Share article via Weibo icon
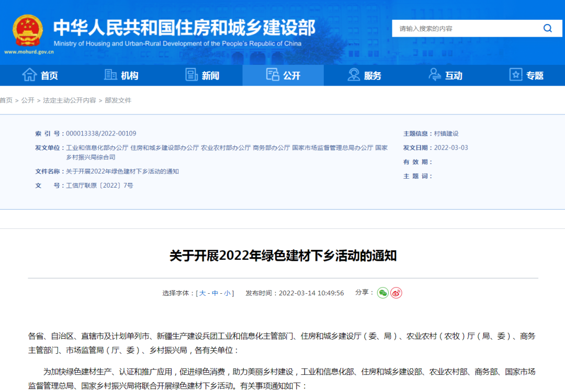The width and height of the screenshot is (565, 392). (397, 293)
